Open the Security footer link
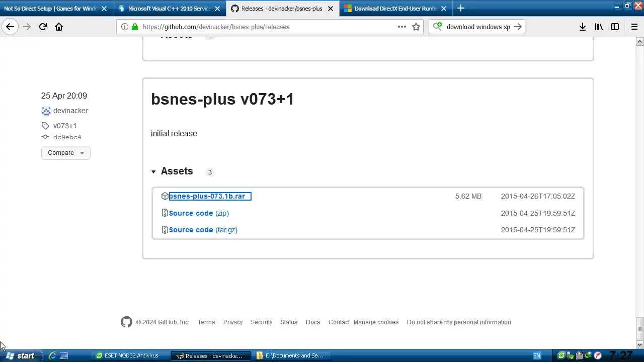644x362 pixels. (x=262, y=322)
